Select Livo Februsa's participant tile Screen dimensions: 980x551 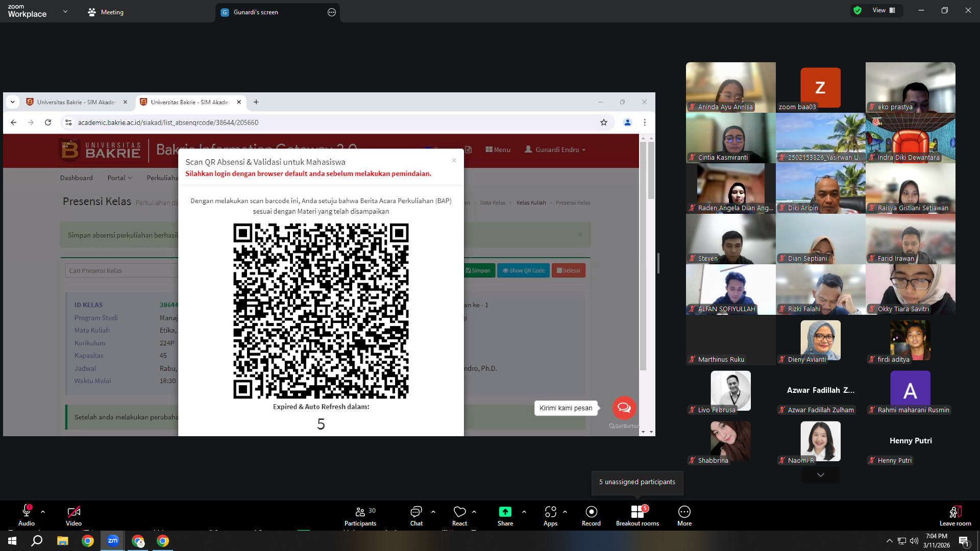731,390
